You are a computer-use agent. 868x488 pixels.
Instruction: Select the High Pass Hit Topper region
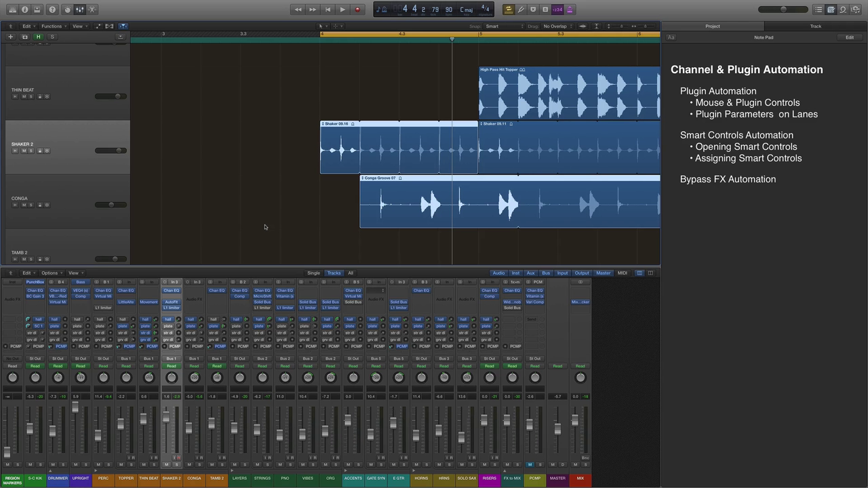tap(570, 93)
